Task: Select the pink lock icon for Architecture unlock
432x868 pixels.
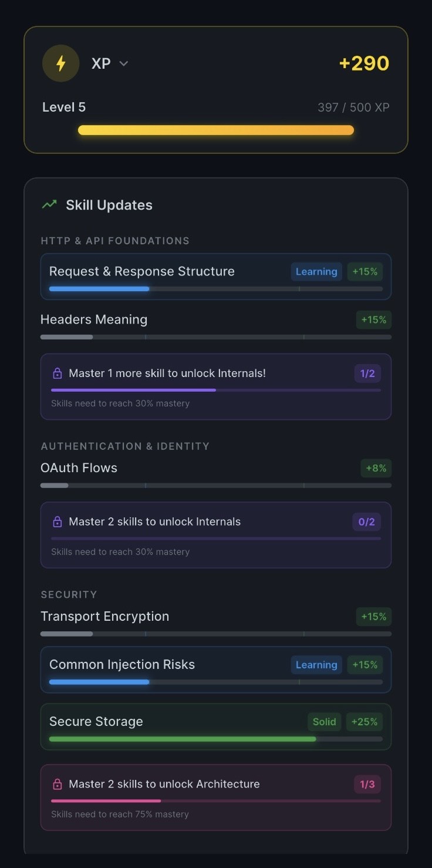Action: point(58,784)
